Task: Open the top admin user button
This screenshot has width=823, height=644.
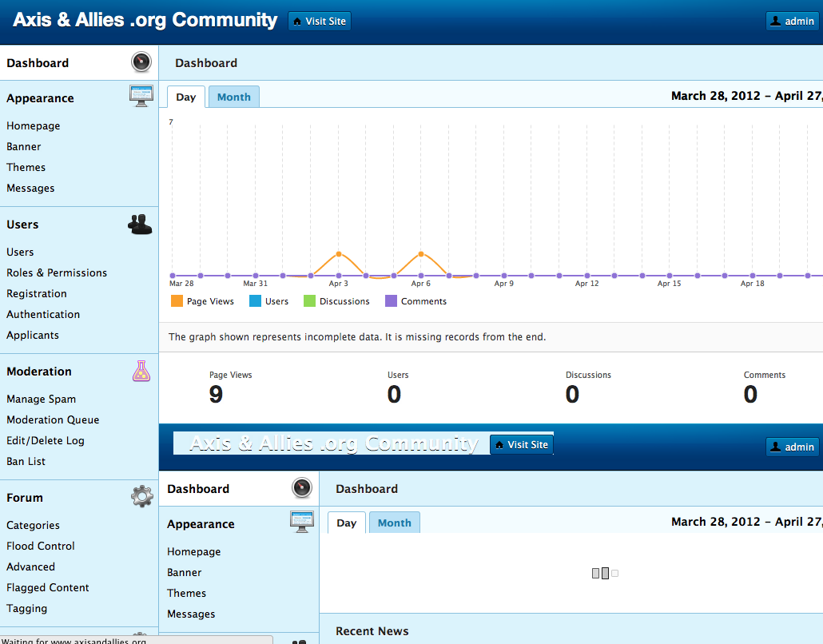Action: 792,21
